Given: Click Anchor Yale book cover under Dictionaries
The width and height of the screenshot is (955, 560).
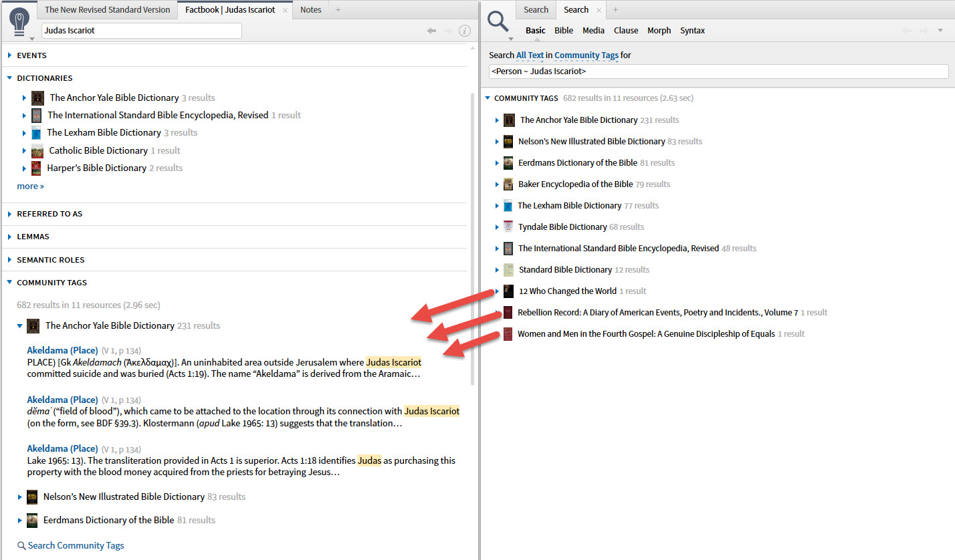Looking at the screenshot, I should (x=37, y=98).
